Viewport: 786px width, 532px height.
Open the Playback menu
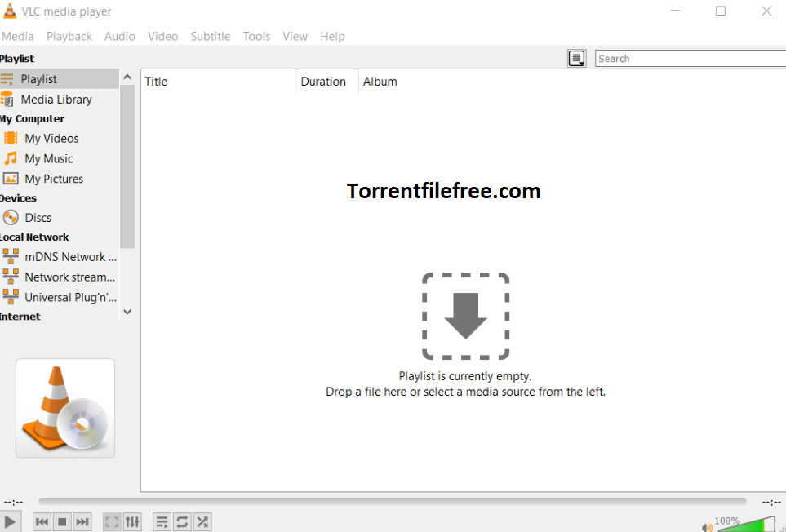pyautogui.click(x=69, y=37)
